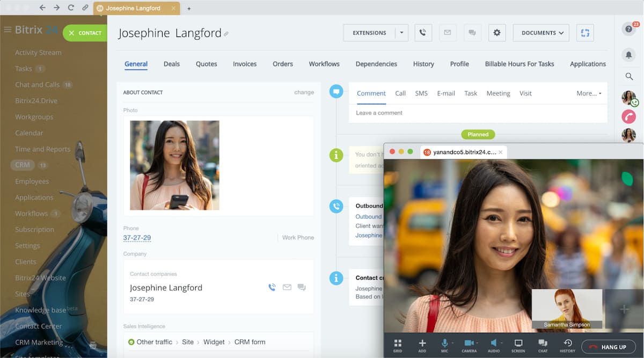
Task: Click the notifications bell icon
Action: tap(628, 55)
